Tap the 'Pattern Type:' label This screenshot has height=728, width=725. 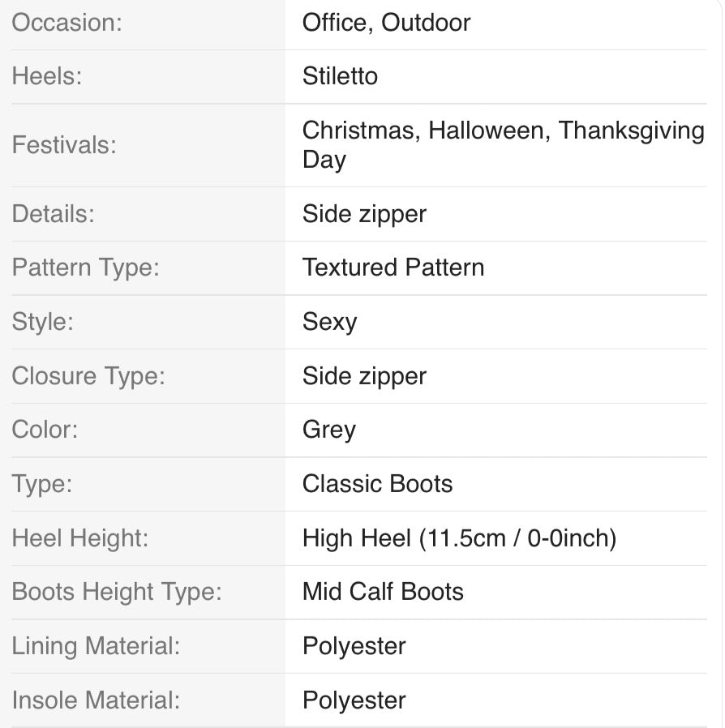pyautogui.click(x=85, y=268)
